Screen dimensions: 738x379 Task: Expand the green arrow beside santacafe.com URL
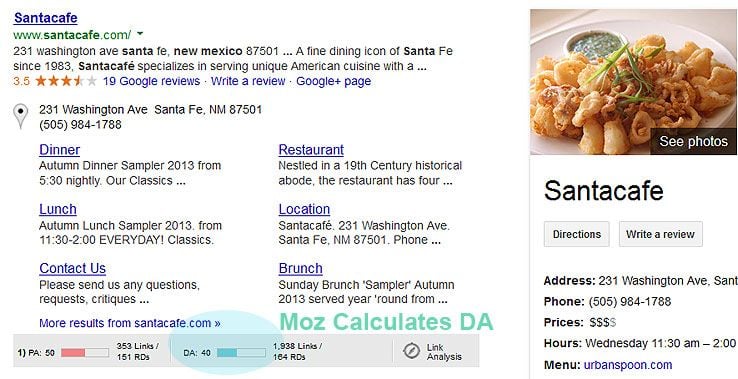click(140, 34)
